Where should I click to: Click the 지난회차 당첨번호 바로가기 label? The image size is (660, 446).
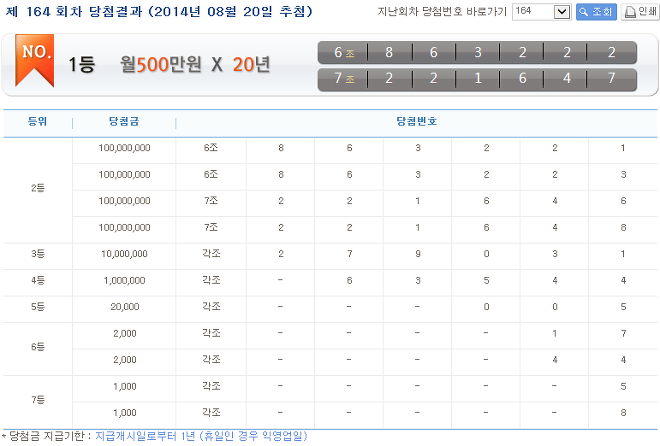442,11
